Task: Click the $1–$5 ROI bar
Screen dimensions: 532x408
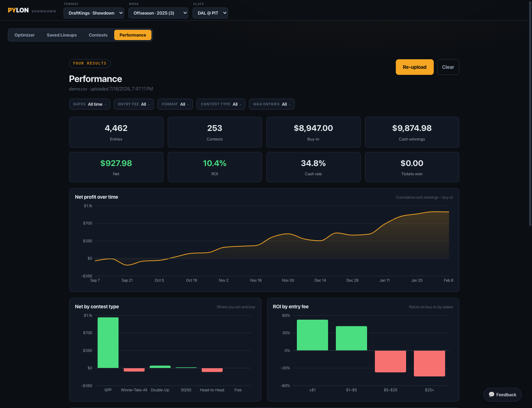Action: click(351, 338)
